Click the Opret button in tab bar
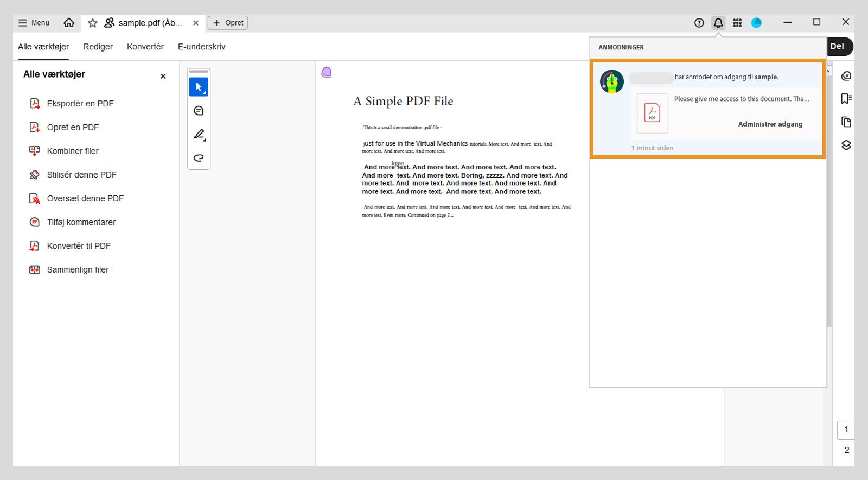 pyautogui.click(x=228, y=23)
